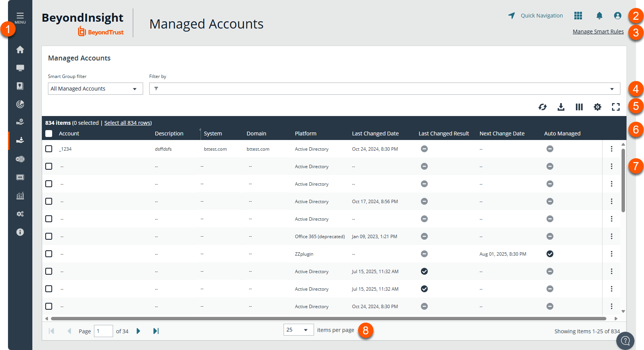Click the Manage Smart Rules link
Viewport: 644px width, 350px height.
tap(598, 32)
